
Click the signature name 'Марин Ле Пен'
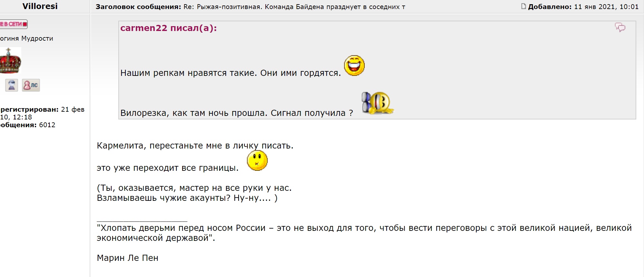click(x=127, y=258)
